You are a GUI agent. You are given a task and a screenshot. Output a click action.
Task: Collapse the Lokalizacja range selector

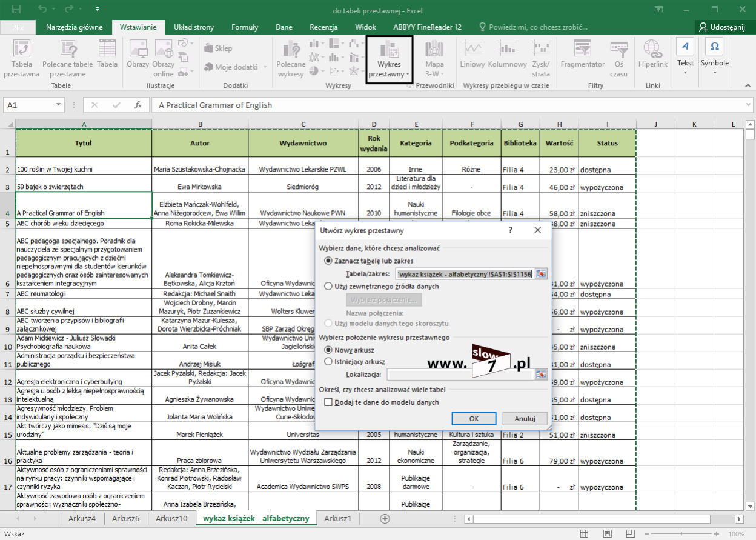[541, 375]
